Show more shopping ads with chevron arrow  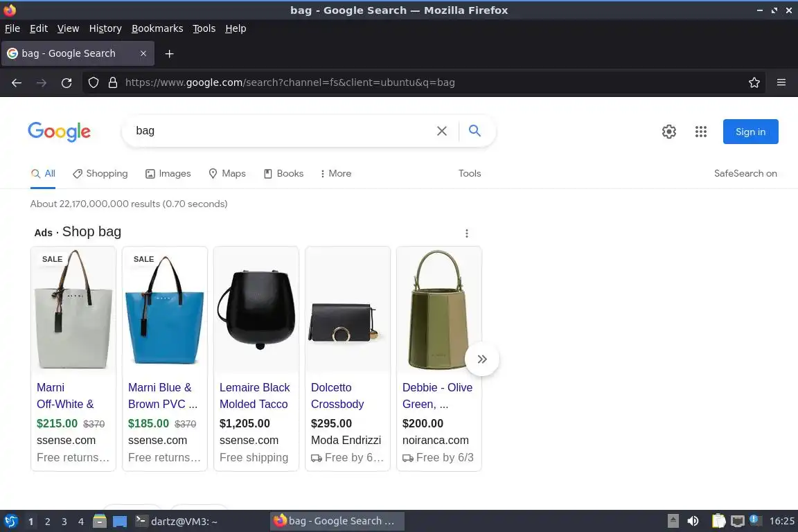[x=482, y=359]
